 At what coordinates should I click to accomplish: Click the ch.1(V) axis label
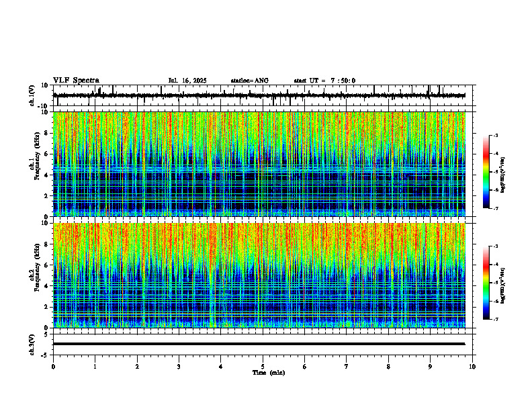coord(32,95)
